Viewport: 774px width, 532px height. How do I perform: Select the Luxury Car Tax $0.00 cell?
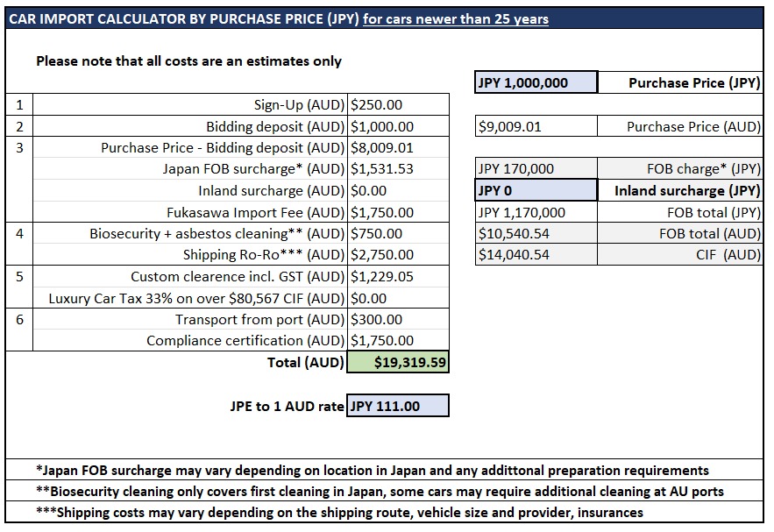[398, 298]
